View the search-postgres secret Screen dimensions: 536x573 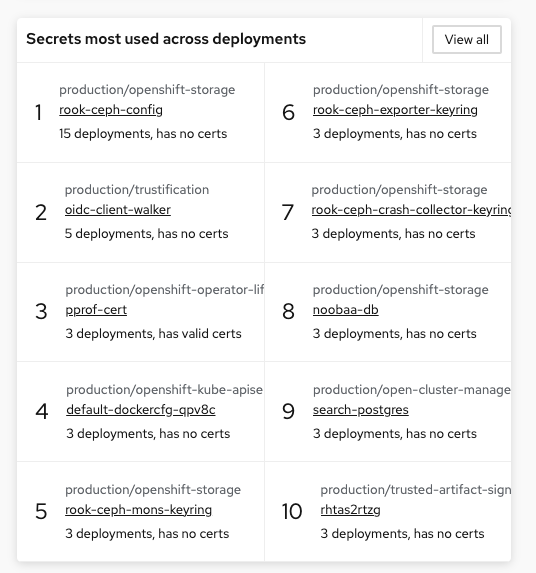pos(360,410)
